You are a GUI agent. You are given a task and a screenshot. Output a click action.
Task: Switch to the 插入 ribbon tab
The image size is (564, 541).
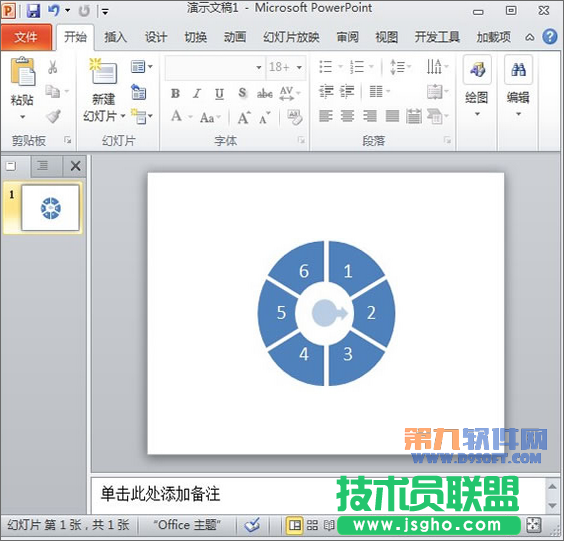point(115,37)
